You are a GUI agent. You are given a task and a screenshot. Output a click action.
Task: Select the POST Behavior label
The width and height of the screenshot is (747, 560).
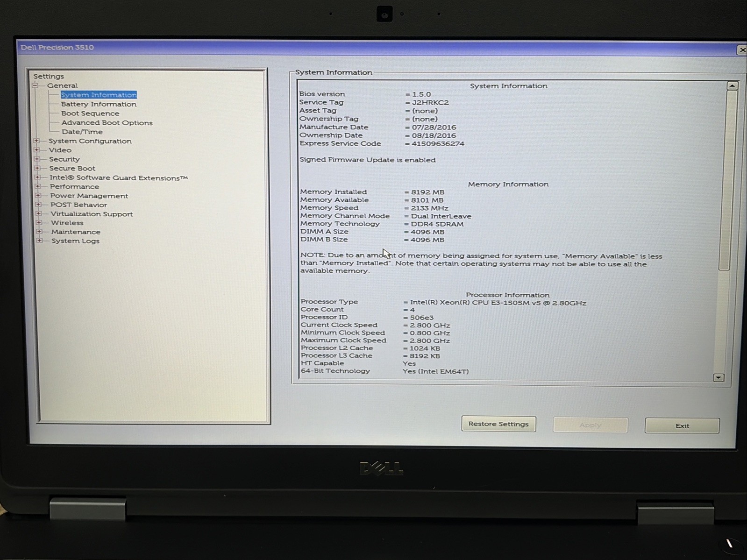pos(79,205)
